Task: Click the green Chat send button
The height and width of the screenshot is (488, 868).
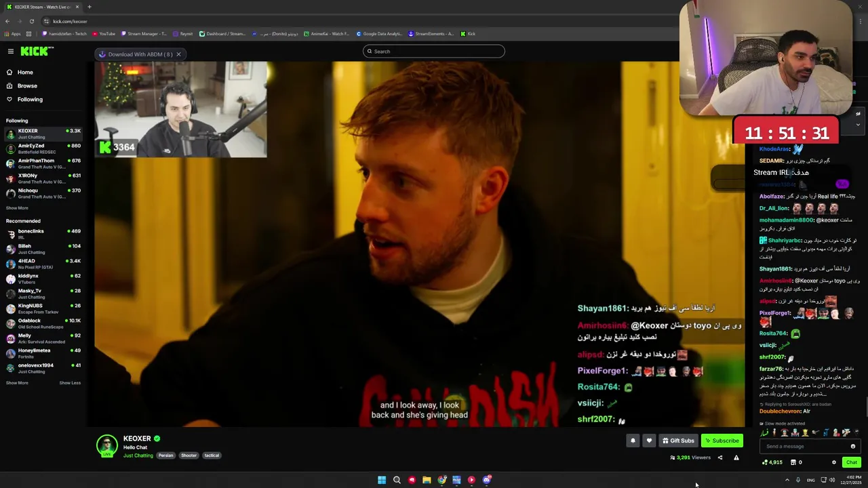Action: 852,462
